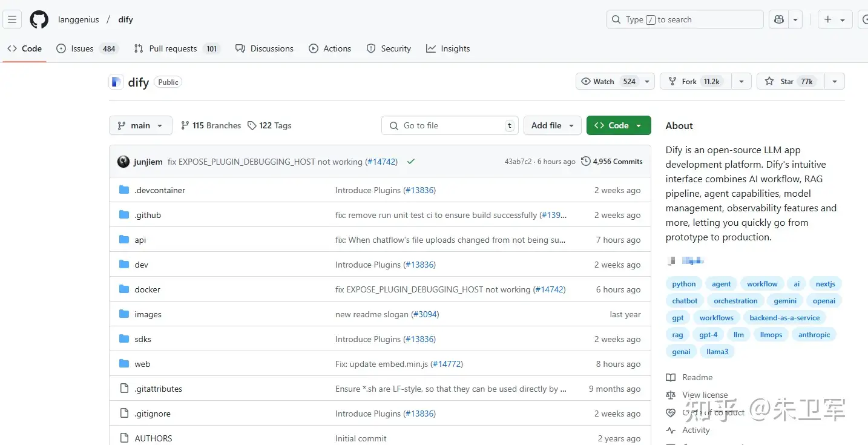Open the langgenius owner link
Screen dimensions: 868x445
click(x=79, y=19)
